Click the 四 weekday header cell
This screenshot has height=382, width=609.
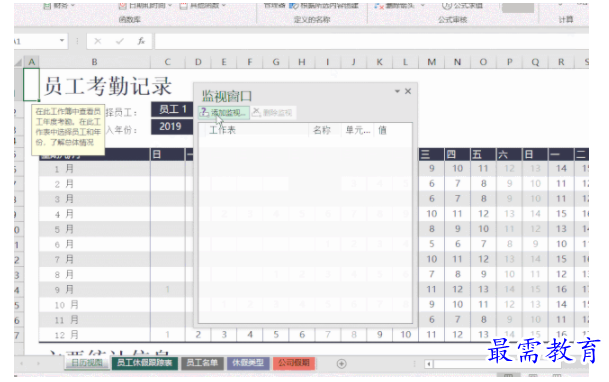457,155
